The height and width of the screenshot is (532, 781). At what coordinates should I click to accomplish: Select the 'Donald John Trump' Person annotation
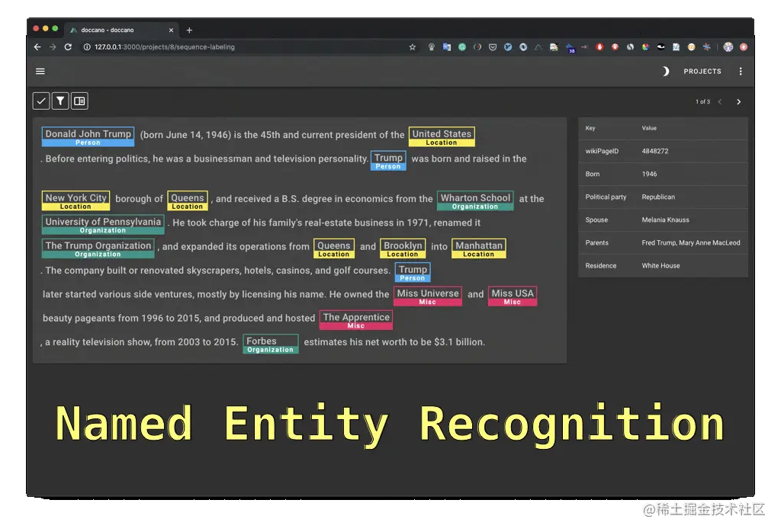coord(88,137)
